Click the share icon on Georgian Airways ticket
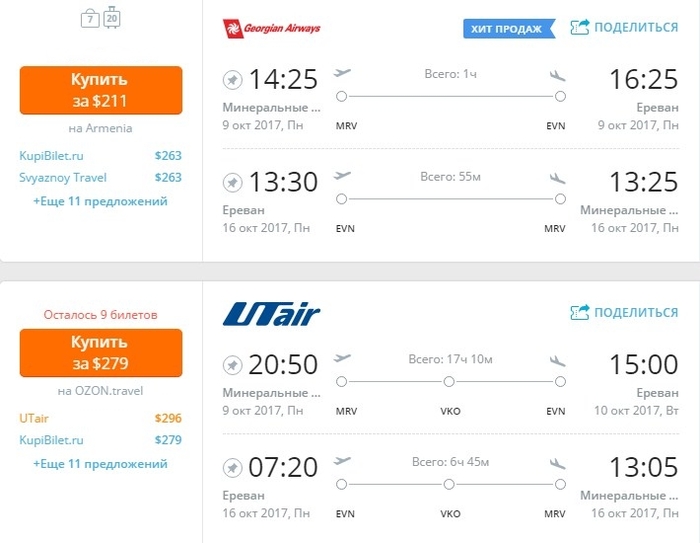This screenshot has height=543, width=700. click(581, 28)
